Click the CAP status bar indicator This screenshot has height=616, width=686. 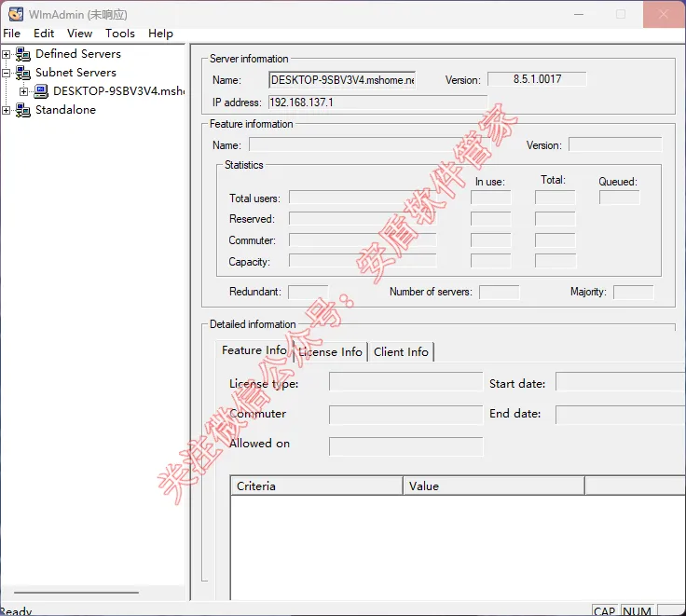click(x=606, y=610)
